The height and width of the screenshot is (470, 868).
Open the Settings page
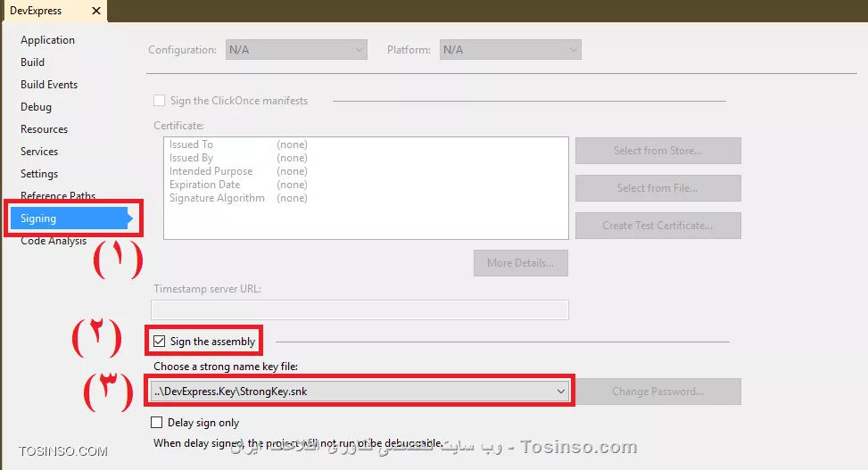point(39,174)
